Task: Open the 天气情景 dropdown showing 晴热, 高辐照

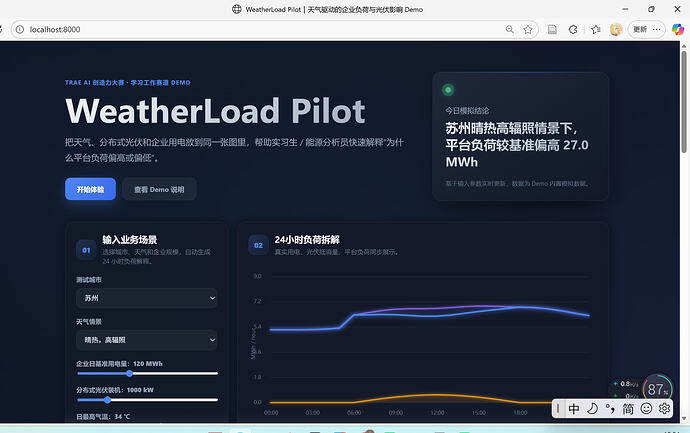Action: (x=147, y=340)
